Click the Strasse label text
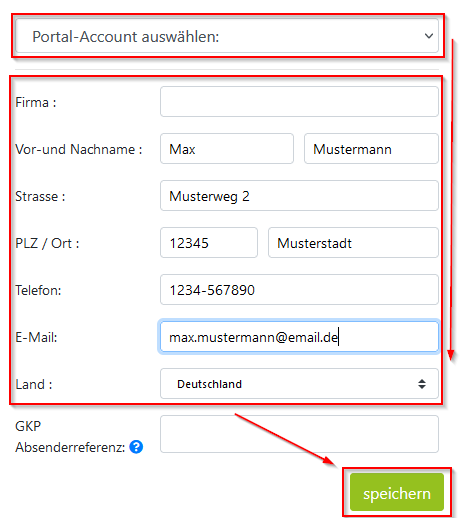Image resolution: width=460 pixels, height=518 pixels. (x=40, y=196)
